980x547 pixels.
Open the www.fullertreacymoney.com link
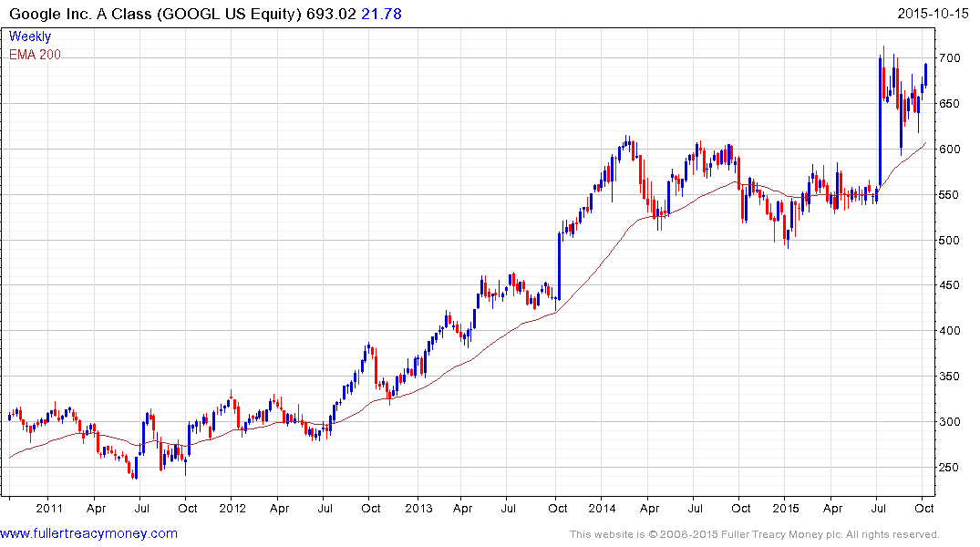coord(88,533)
